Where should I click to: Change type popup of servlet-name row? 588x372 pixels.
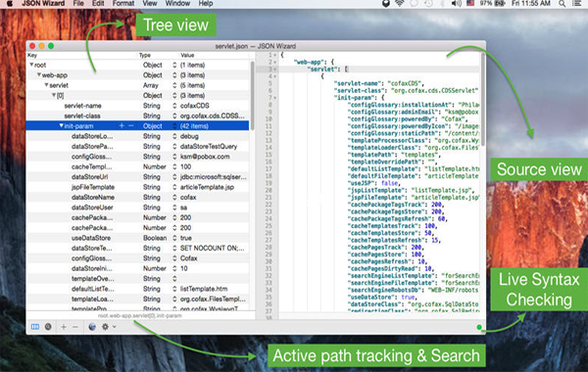coord(174,106)
